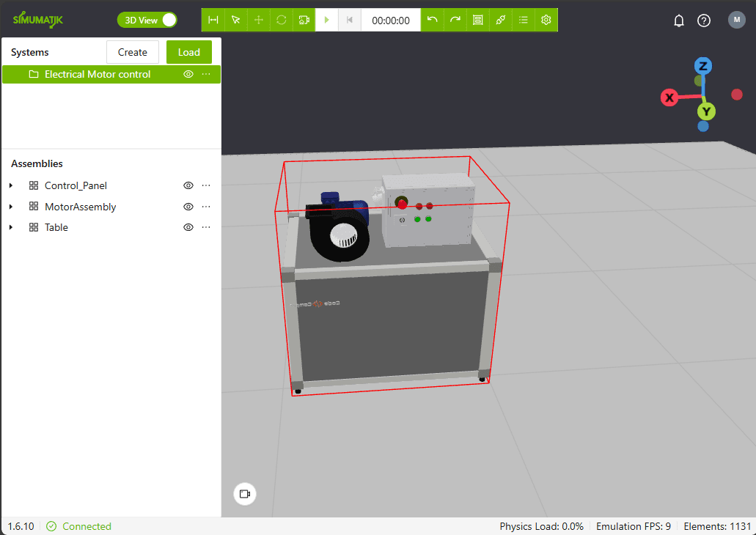Click the camera view button in viewport
Viewport: 756px width, 535px height.
(x=245, y=494)
